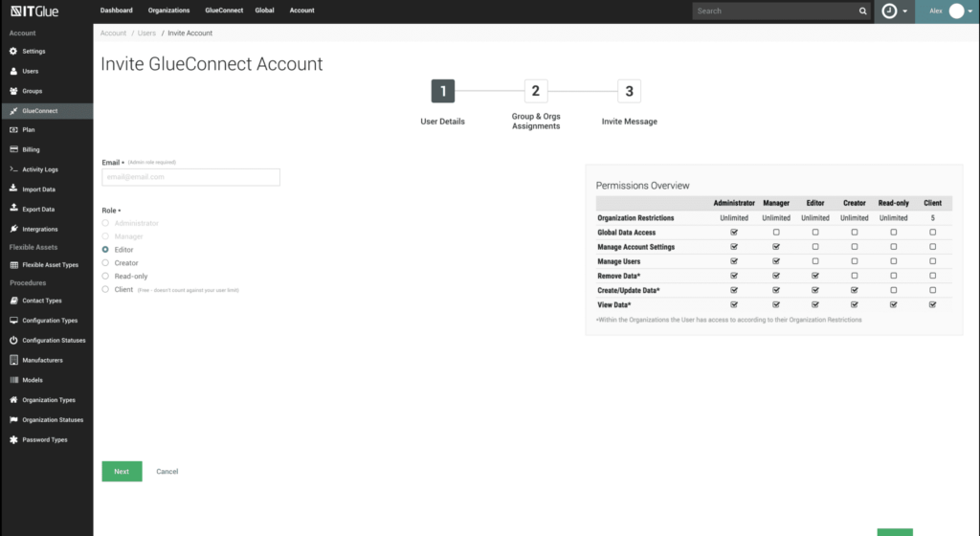
Task: Open the Flexible Asset Types table icon
Action: [x=13, y=265]
